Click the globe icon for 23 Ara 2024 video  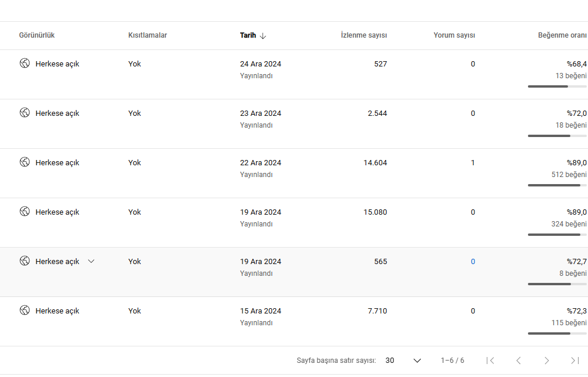click(25, 112)
